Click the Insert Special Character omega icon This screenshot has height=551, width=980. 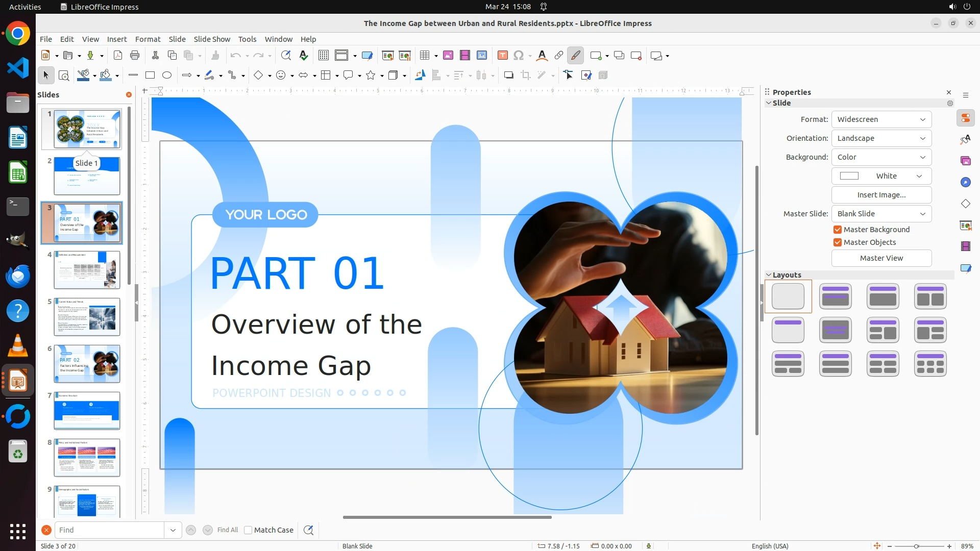[x=519, y=56]
